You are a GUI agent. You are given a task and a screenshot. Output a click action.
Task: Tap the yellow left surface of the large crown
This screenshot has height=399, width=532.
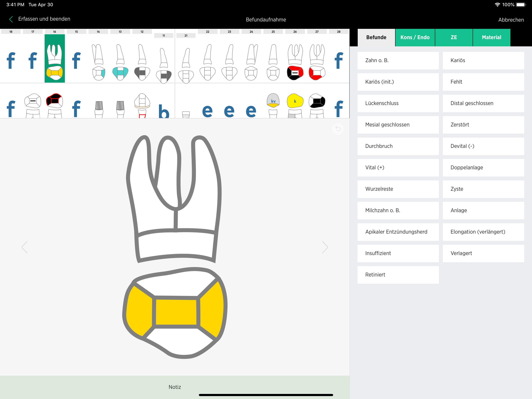tap(139, 312)
